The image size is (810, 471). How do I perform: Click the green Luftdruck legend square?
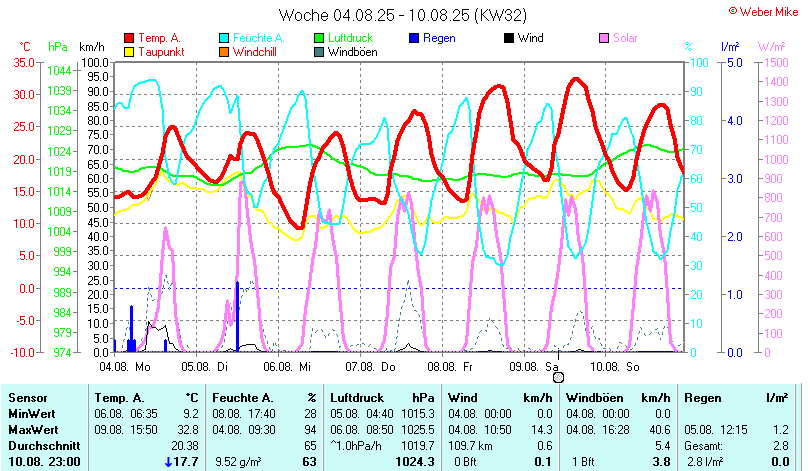[320, 38]
